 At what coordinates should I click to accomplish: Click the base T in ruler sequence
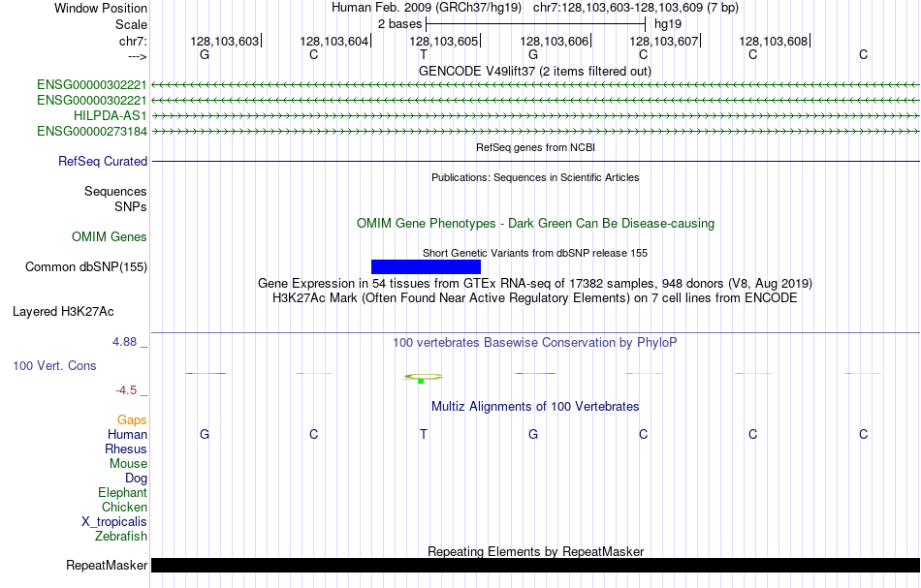click(424, 54)
